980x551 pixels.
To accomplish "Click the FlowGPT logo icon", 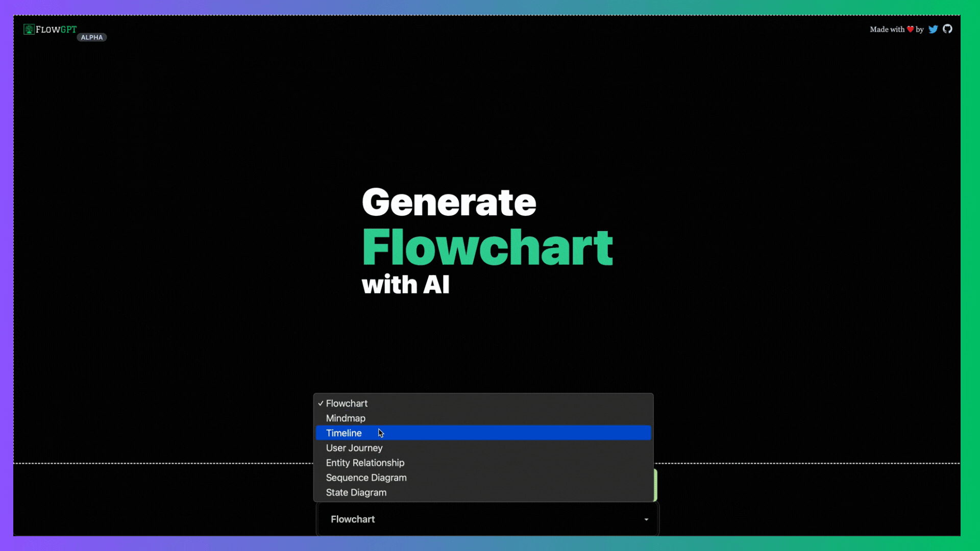I will 29,29.
